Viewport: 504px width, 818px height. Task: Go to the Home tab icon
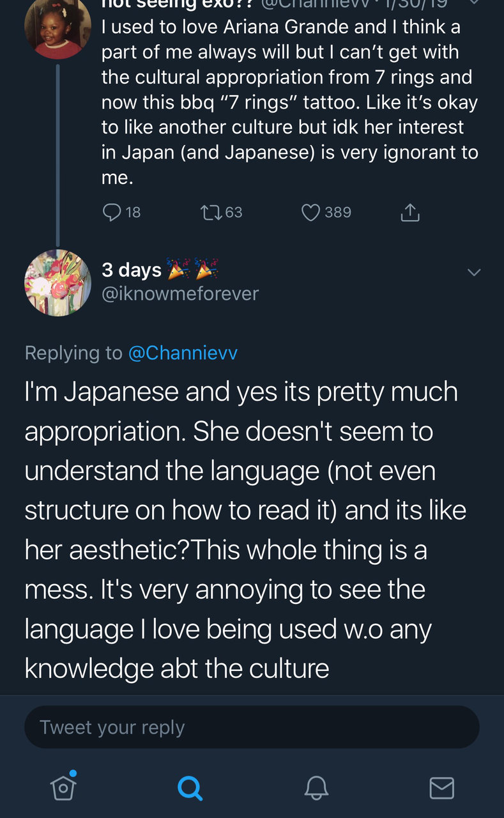click(x=63, y=787)
